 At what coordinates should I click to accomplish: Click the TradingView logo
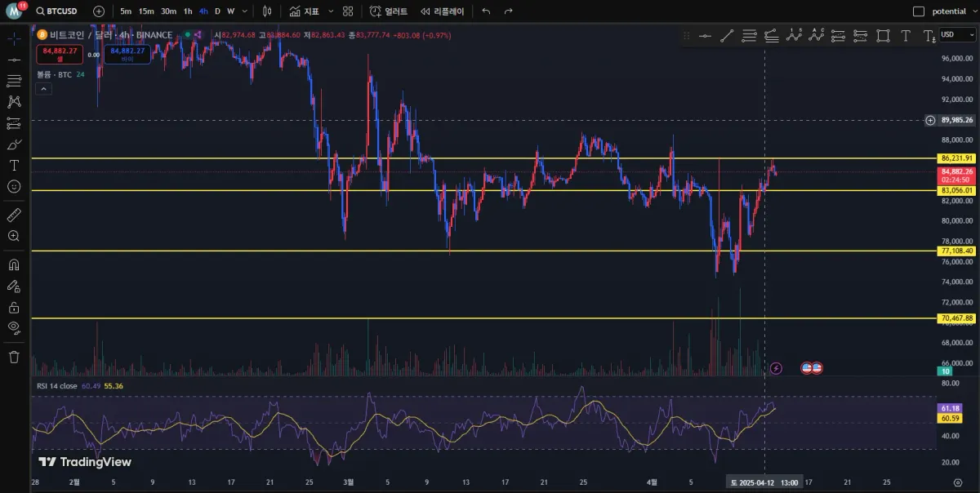[85, 462]
